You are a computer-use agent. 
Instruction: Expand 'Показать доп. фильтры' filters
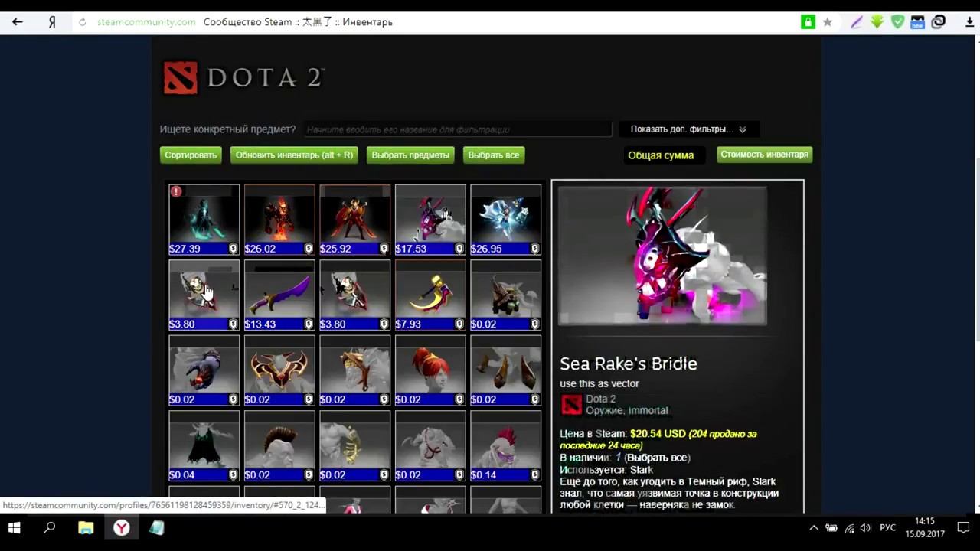pyautogui.click(x=688, y=129)
